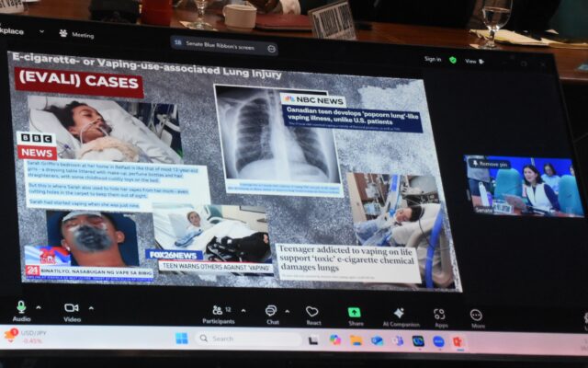588x368 pixels.
Task: Click Remove pin on the video thumbnail
Action: (490, 164)
